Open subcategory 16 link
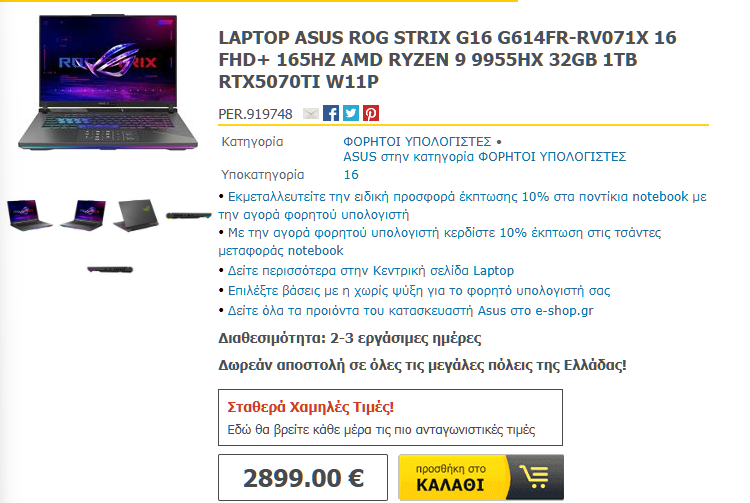Screen dimensions: 750x503 point(351,175)
